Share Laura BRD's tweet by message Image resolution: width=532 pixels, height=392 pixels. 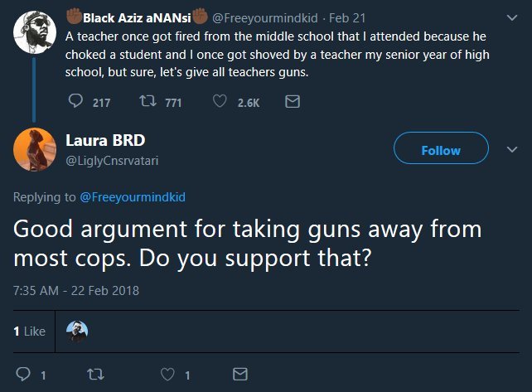(x=239, y=374)
